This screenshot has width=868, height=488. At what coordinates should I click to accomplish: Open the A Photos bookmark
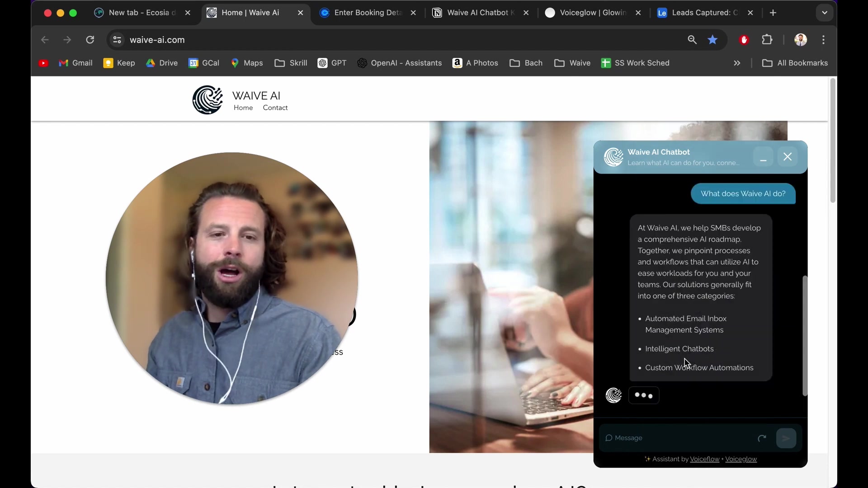click(x=475, y=63)
